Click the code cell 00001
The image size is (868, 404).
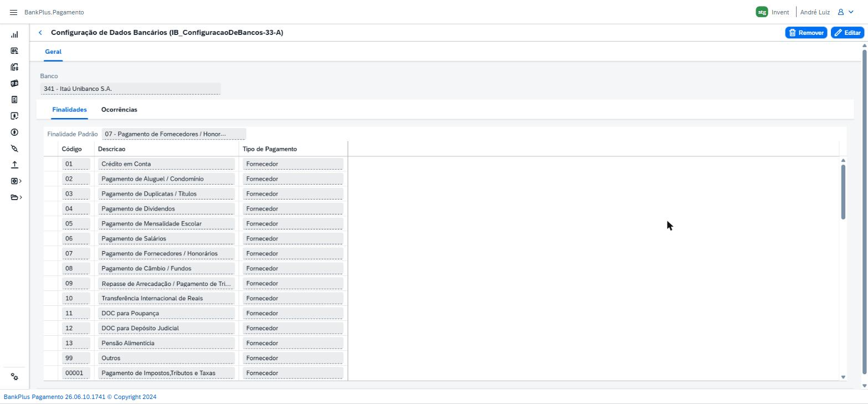click(x=76, y=373)
